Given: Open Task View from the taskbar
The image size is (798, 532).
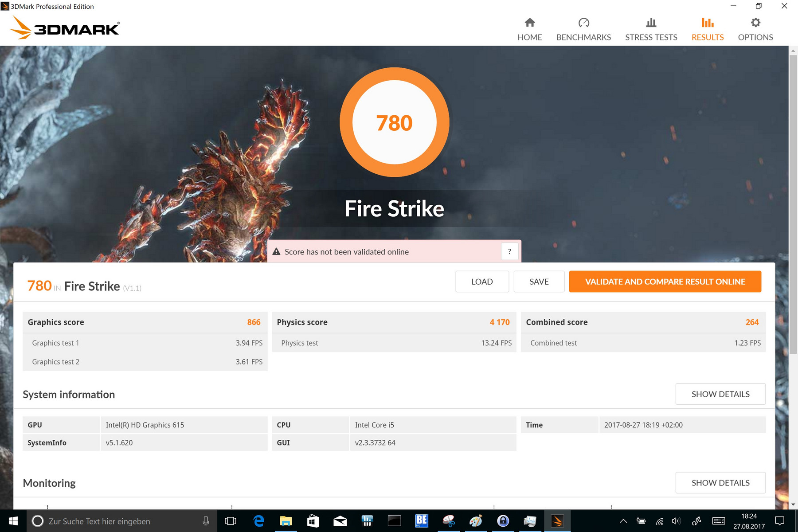Looking at the screenshot, I should tap(231, 521).
